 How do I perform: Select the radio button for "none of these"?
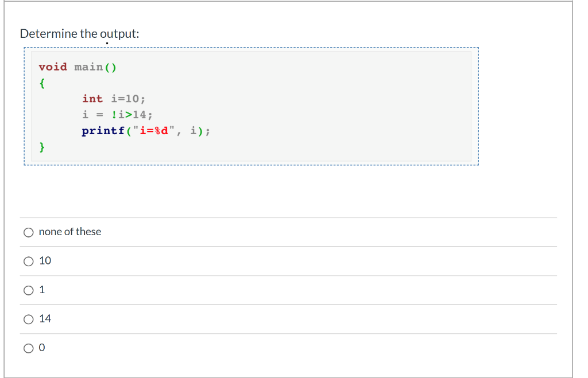28,232
